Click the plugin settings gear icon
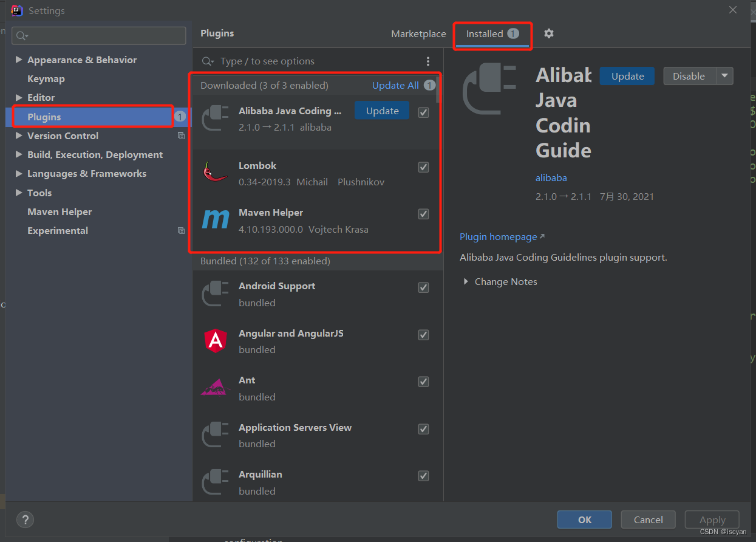The width and height of the screenshot is (756, 542). click(x=549, y=33)
